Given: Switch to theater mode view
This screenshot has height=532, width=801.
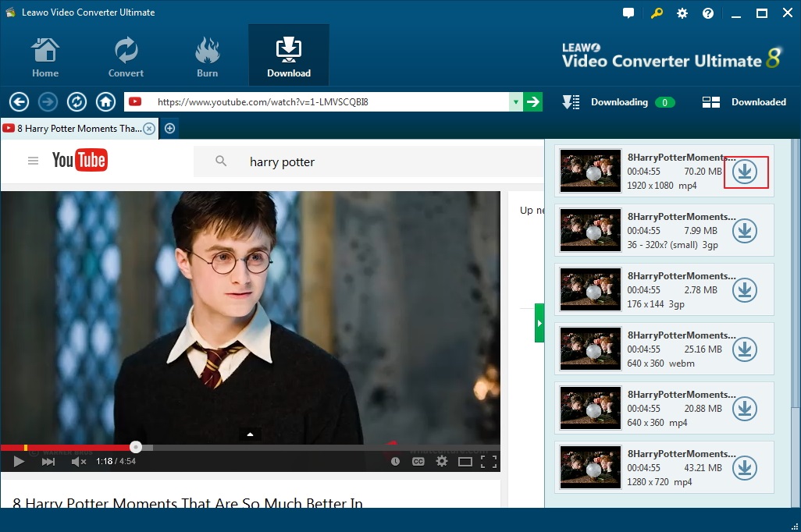Looking at the screenshot, I should click(465, 462).
